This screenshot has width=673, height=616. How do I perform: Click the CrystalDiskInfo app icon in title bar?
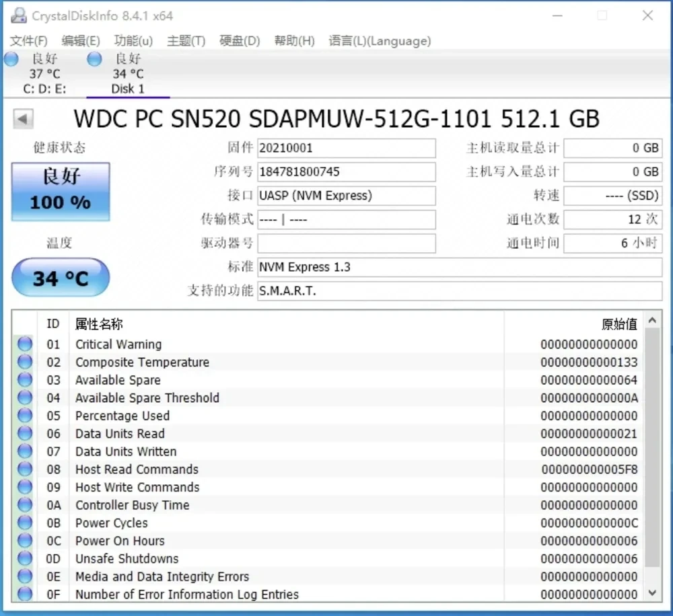coord(18,16)
